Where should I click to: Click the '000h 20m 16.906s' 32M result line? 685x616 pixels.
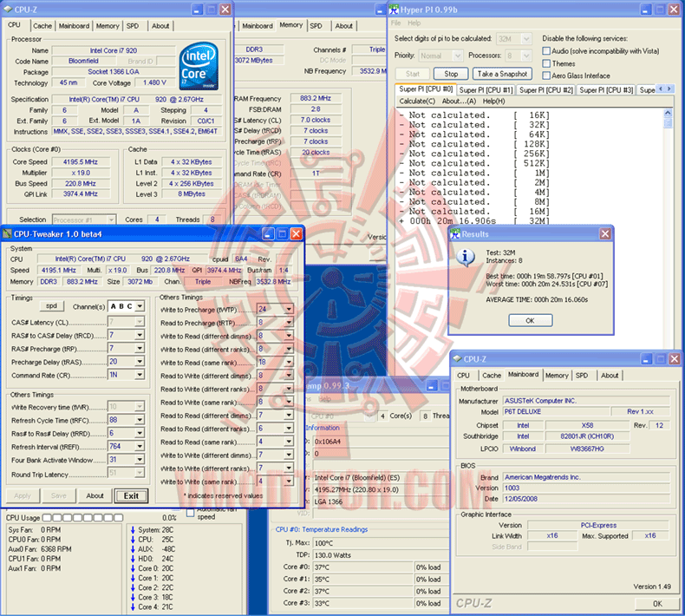pyautogui.click(x=474, y=220)
